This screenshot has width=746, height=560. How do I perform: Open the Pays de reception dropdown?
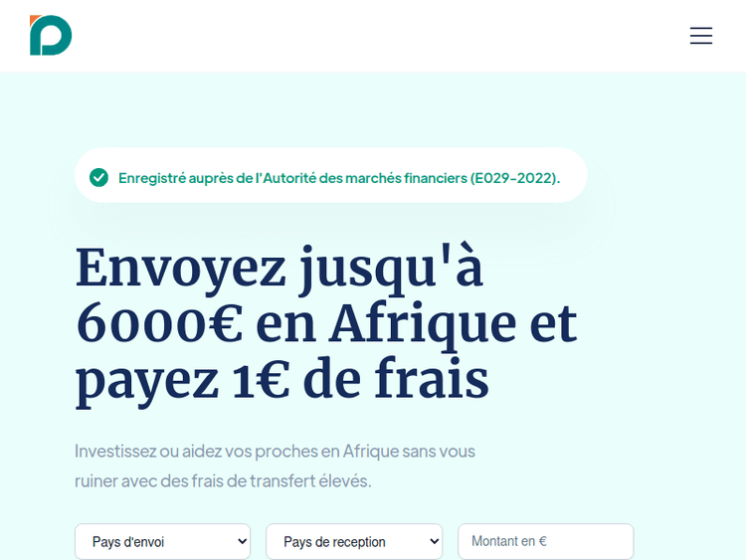pos(353,542)
